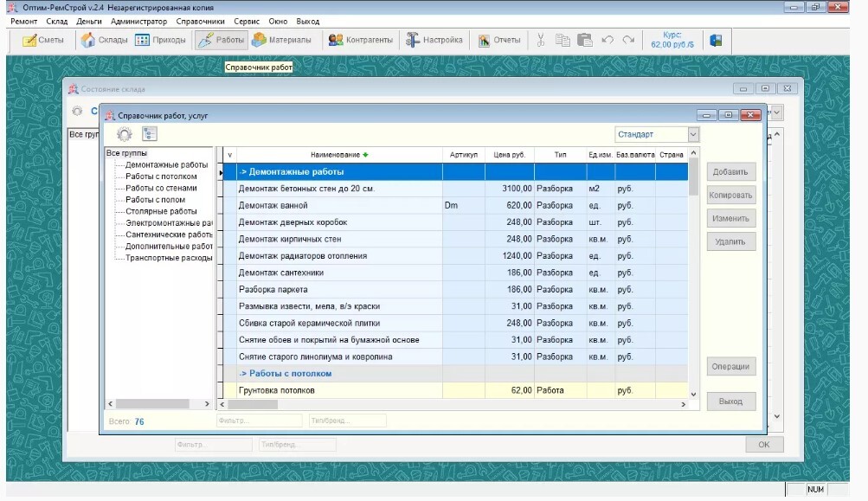Open the Администратор menu
Screen dimensions: 868x501
click(x=138, y=21)
